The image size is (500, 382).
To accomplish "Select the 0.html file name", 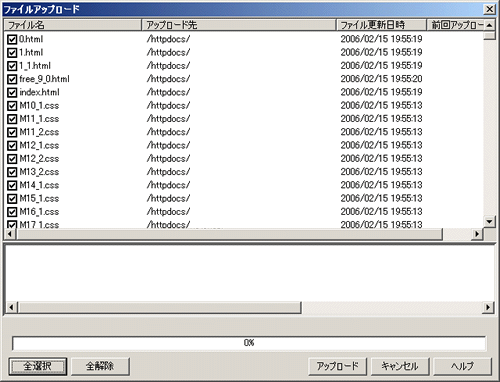I will [31, 39].
